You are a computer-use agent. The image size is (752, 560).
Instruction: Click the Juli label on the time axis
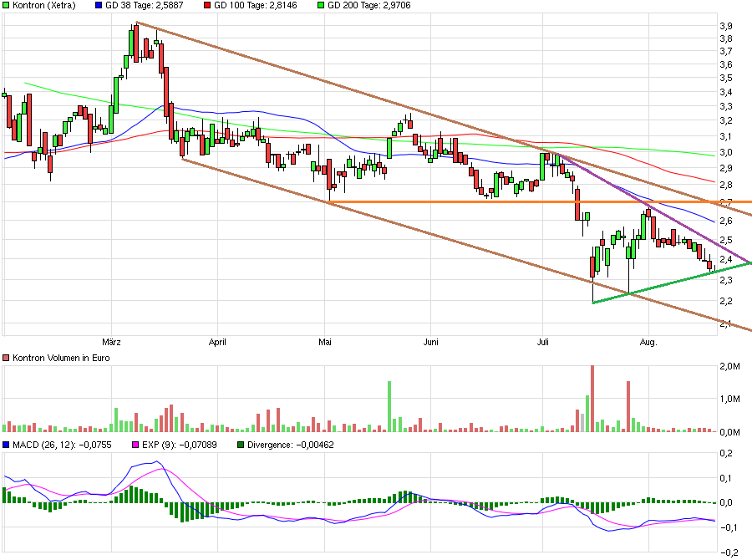tap(541, 342)
